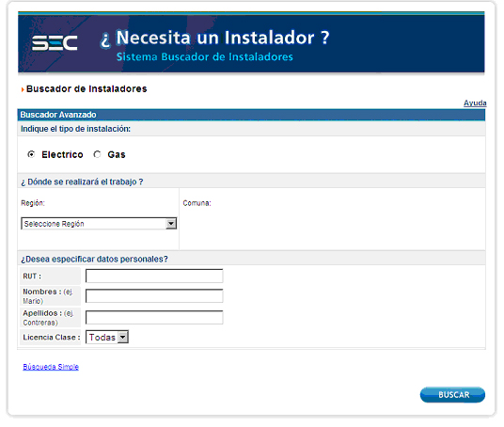504x427 pixels.
Task: Click the Necesita un Instalador banner title
Action: pos(214,38)
